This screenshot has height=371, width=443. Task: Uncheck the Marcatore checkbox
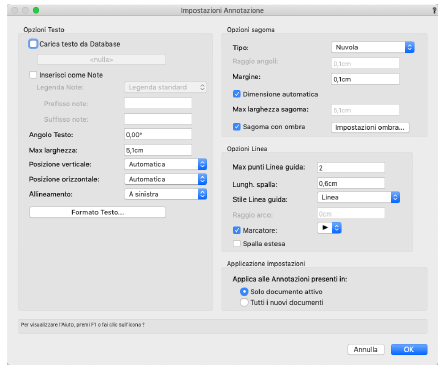pos(237,230)
